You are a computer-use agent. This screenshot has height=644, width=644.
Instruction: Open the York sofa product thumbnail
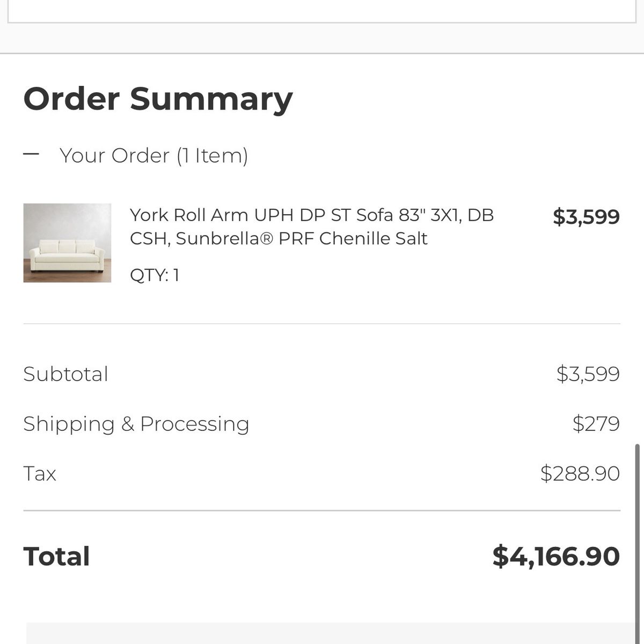pos(67,243)
